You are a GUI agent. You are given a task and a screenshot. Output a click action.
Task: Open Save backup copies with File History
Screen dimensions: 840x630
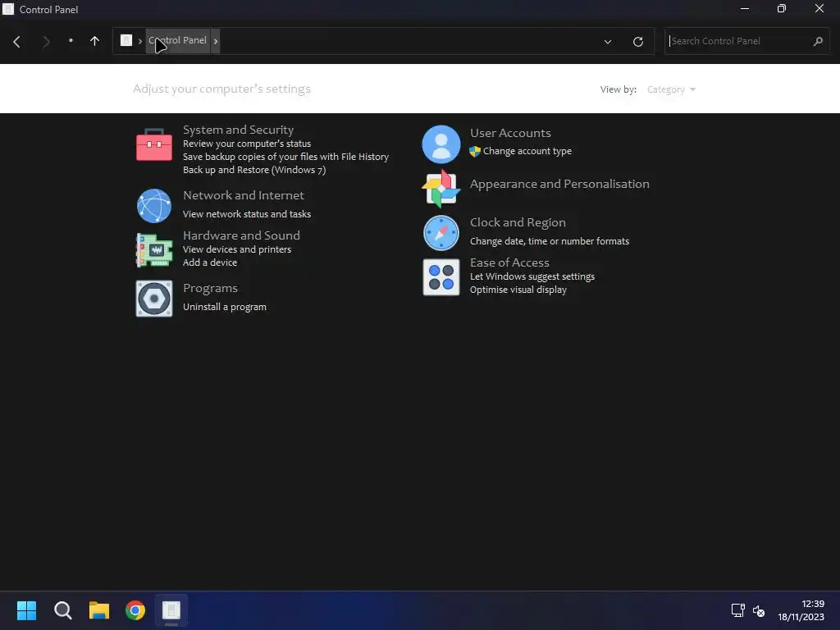click(285, 157)
